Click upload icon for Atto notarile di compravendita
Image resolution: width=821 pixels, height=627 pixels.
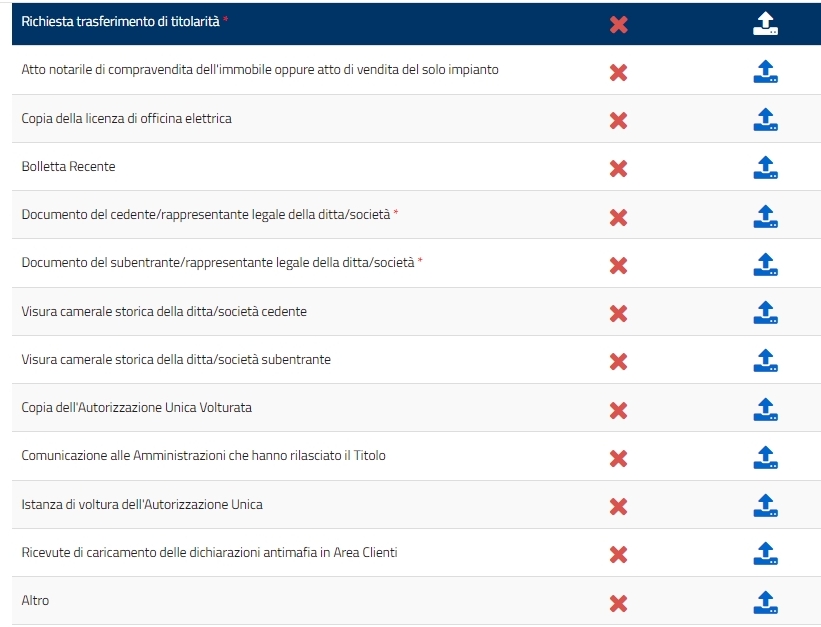click(x=765, y=72)
